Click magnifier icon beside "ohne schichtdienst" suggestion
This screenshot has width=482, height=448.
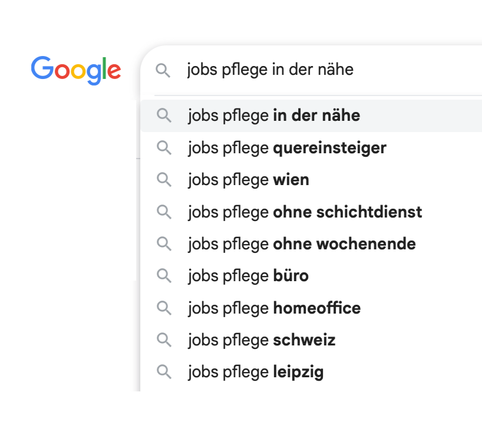coord(164,212)
